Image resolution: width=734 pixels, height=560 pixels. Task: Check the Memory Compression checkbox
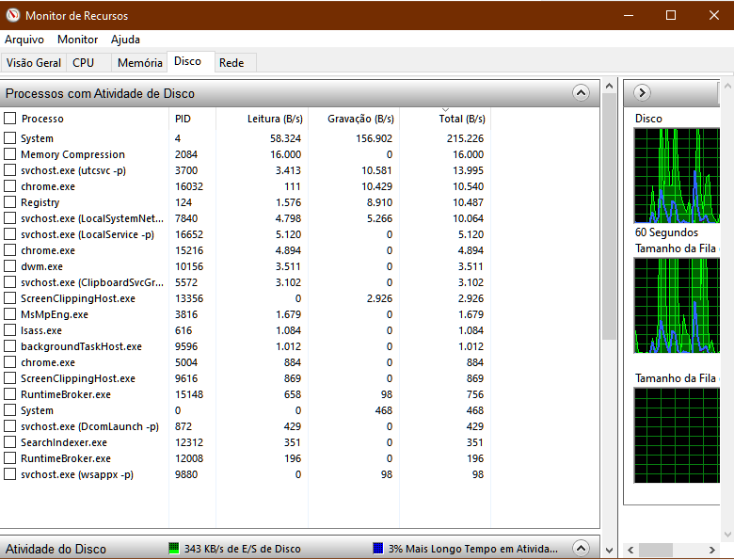[9, 154]
